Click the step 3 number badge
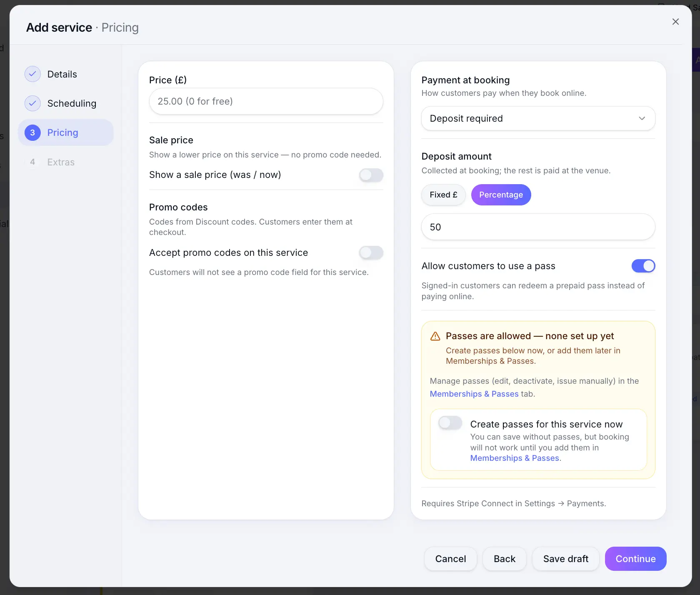700x595 pixels. 32,132
